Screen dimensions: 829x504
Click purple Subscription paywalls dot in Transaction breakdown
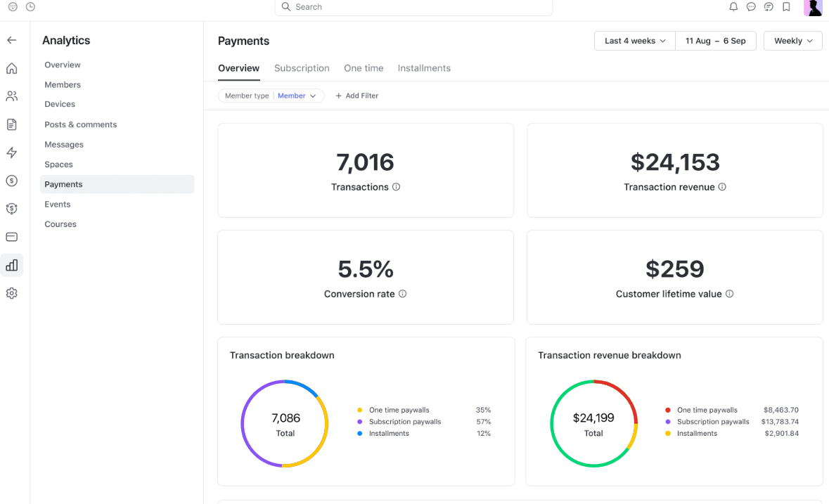click(359, 422)
